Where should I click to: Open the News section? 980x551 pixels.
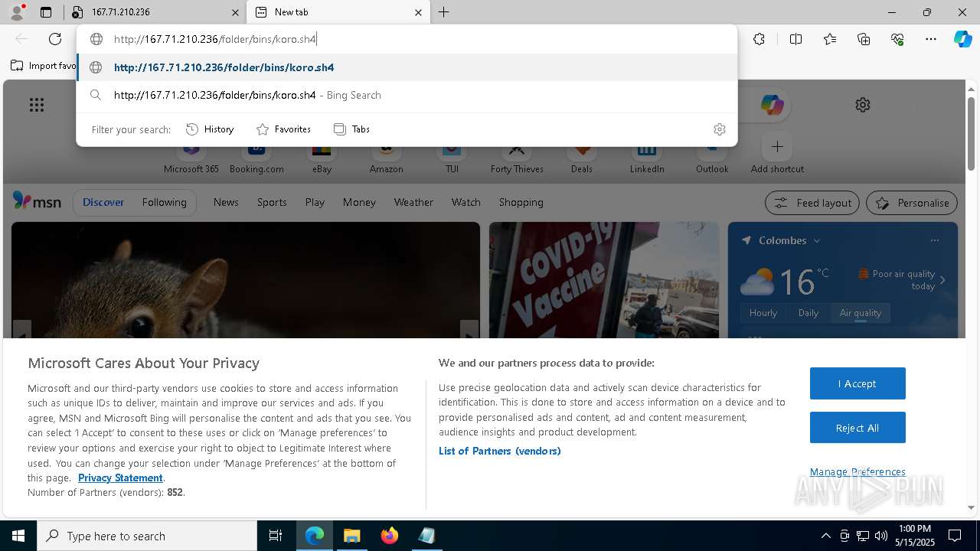click(226, 202)
